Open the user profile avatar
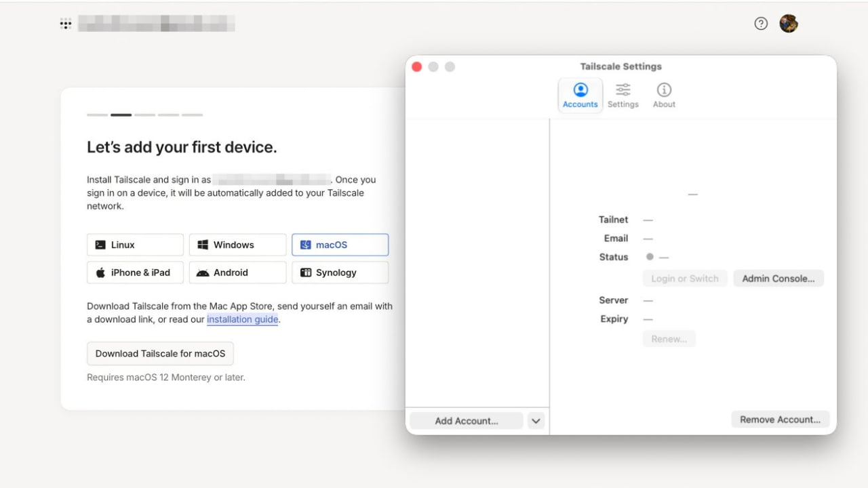The image size is (868, 488). [789, 24]
